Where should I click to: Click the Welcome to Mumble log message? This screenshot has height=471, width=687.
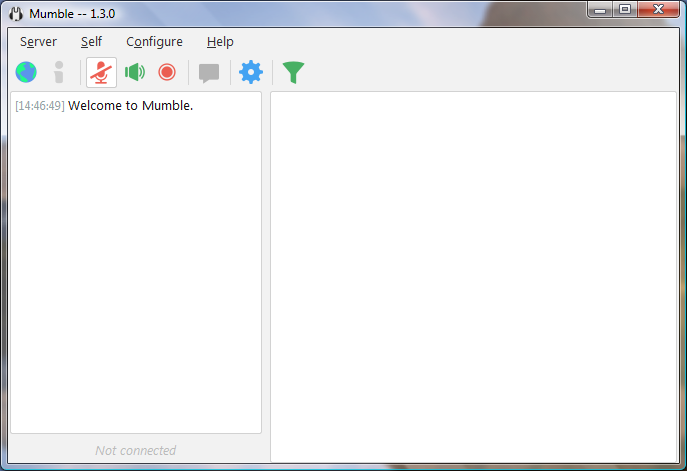[x=131, y=106]
